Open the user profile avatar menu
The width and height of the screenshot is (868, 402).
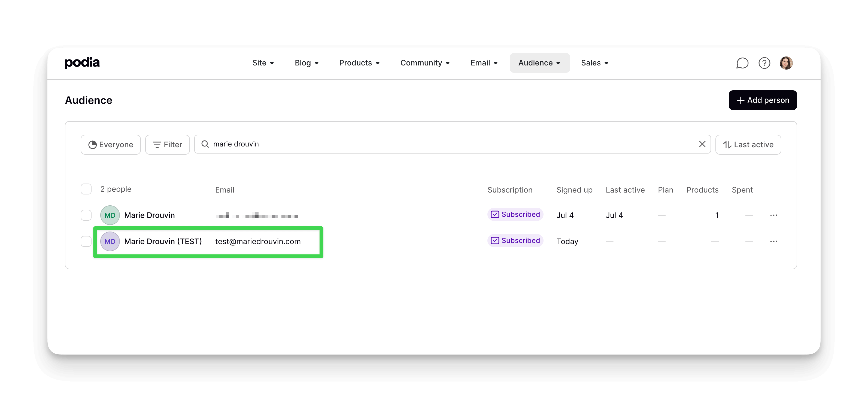pyautogui.click(x=786, y=63)
